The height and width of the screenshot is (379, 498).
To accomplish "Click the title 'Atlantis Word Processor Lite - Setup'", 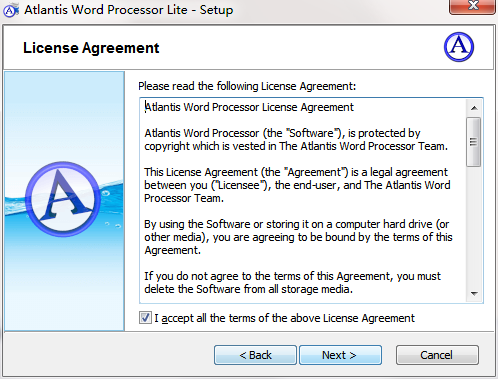I will (x=129, y=10).
